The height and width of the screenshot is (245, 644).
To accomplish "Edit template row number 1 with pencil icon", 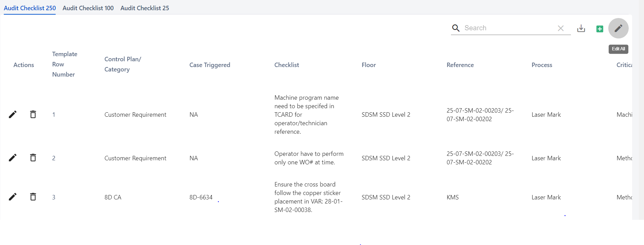I will pyautogui.click(x=13, y=114).
